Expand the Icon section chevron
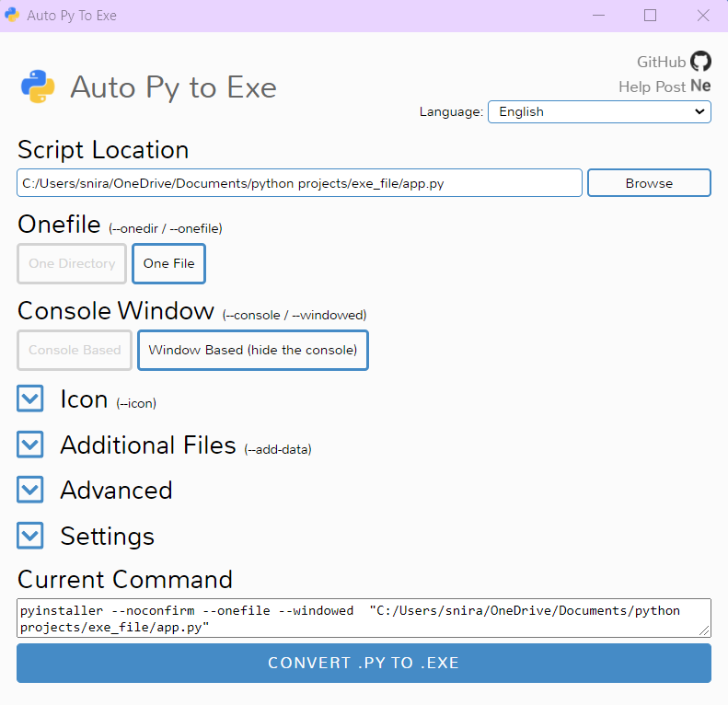728x705 pixels. tap(30, 399)
